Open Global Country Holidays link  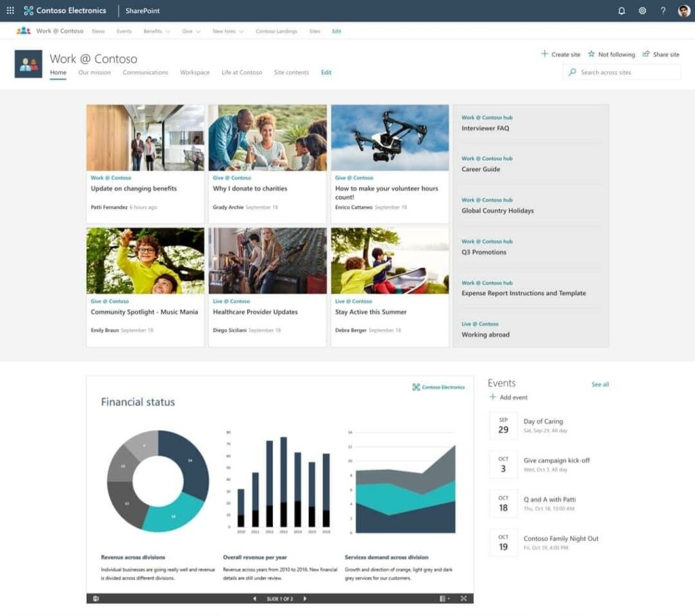coord(497,210)
